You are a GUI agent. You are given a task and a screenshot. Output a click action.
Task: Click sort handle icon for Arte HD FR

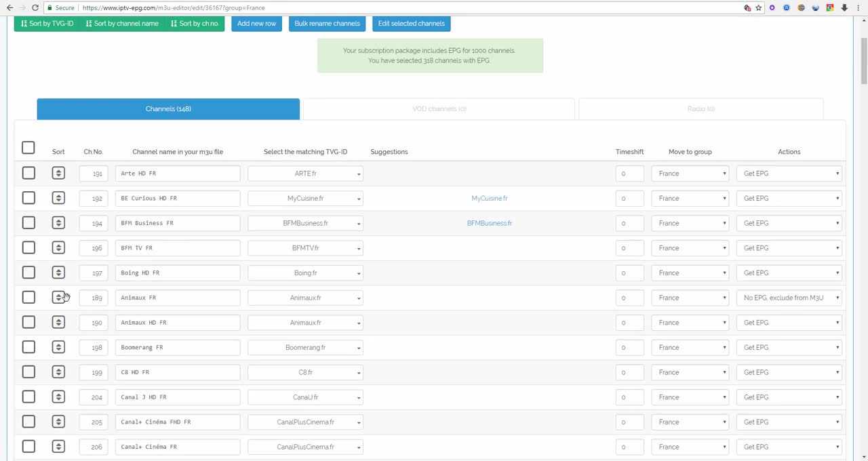click(58, 173)
